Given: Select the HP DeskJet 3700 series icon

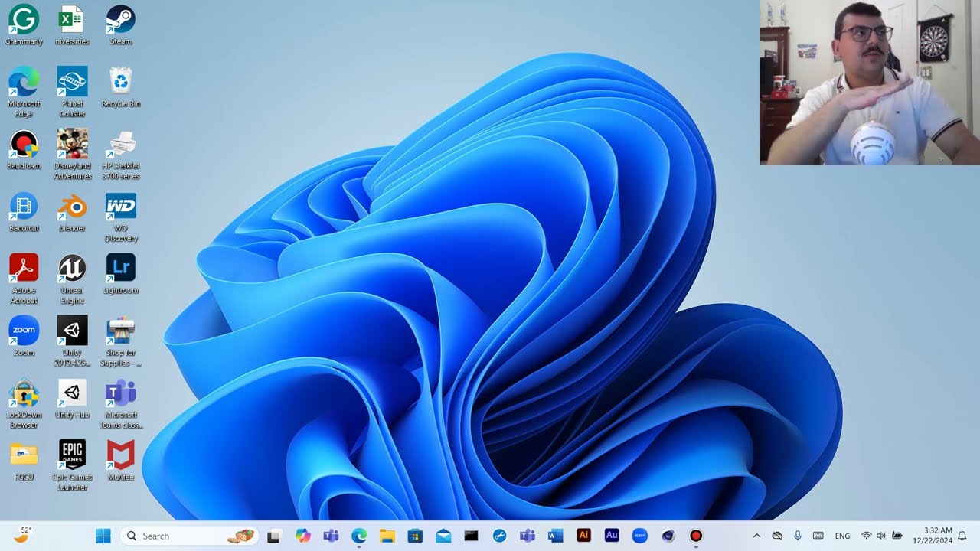Looking at the screenshot, I should click(121, 154).
